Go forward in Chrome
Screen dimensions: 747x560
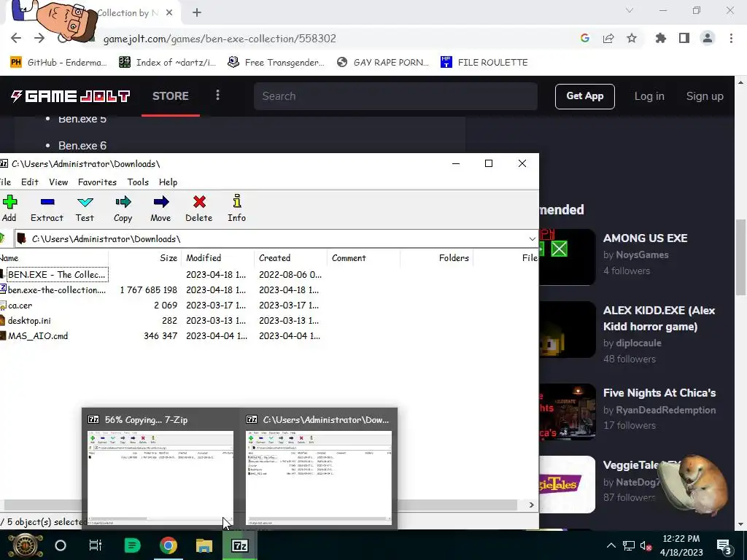pos(39,38)
